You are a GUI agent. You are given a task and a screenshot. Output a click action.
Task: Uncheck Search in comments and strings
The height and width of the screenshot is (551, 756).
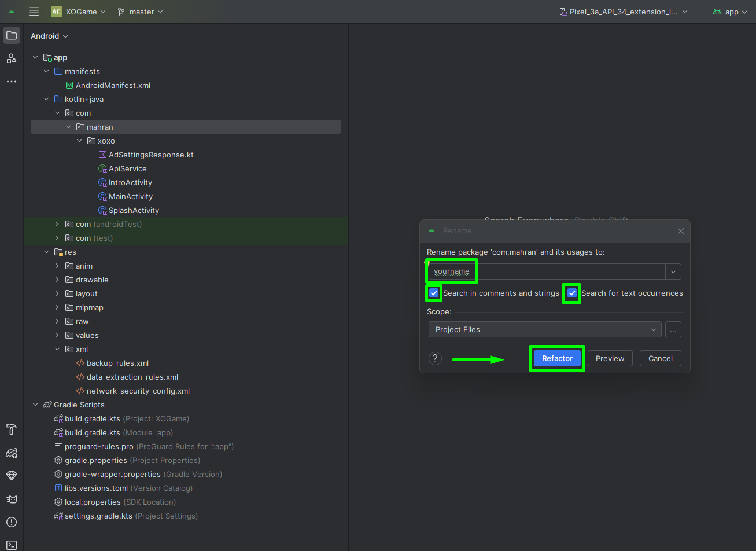click(x=434, y=293)
